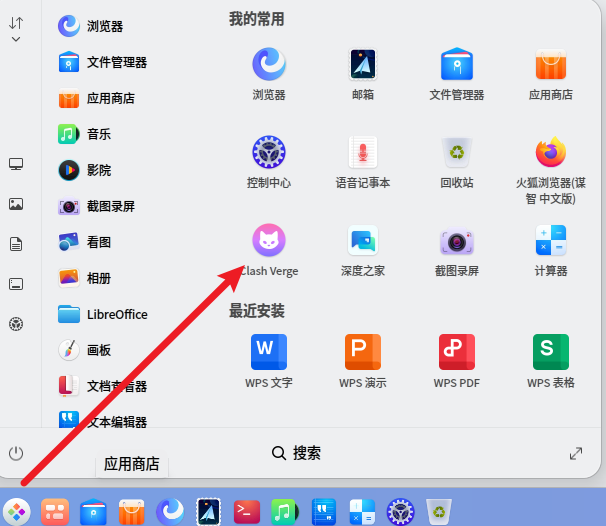Launch 影院 from the app list
The height and width of the screenshot is (526, 606).
click(85, 170)
